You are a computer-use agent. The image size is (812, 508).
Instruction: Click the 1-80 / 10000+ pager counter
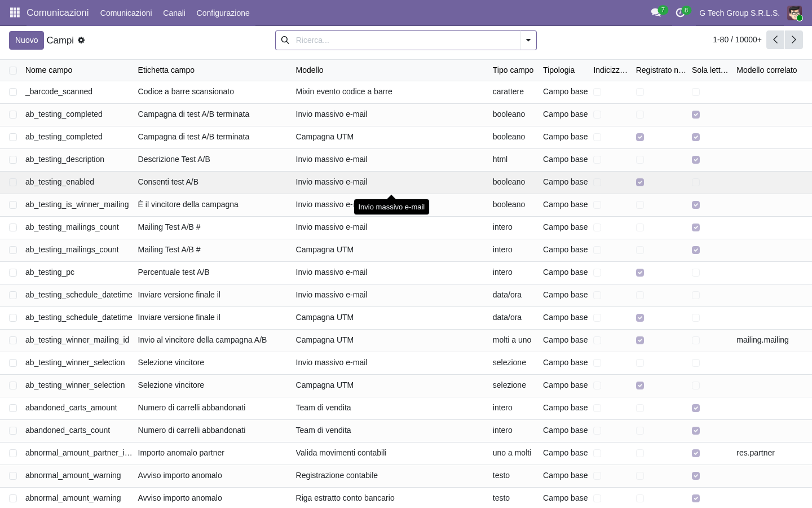[x=737, y=40]
